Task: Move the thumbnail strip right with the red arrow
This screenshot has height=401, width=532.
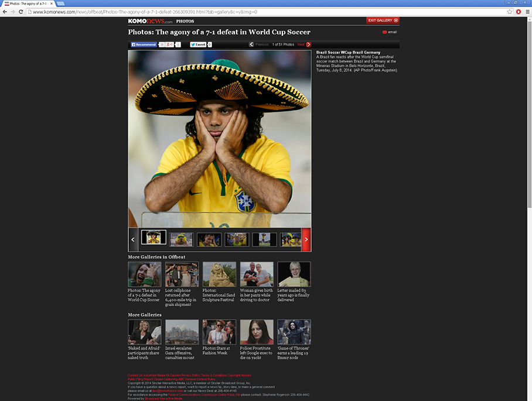Action: click(306, 239)
